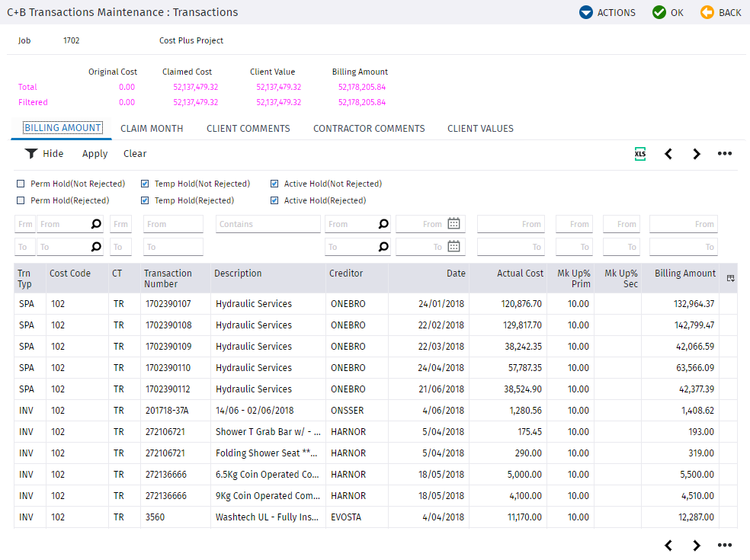Click the OK checkmark button
The width and height of the screenshot is (750, 560).
click(x=668, y=12)
